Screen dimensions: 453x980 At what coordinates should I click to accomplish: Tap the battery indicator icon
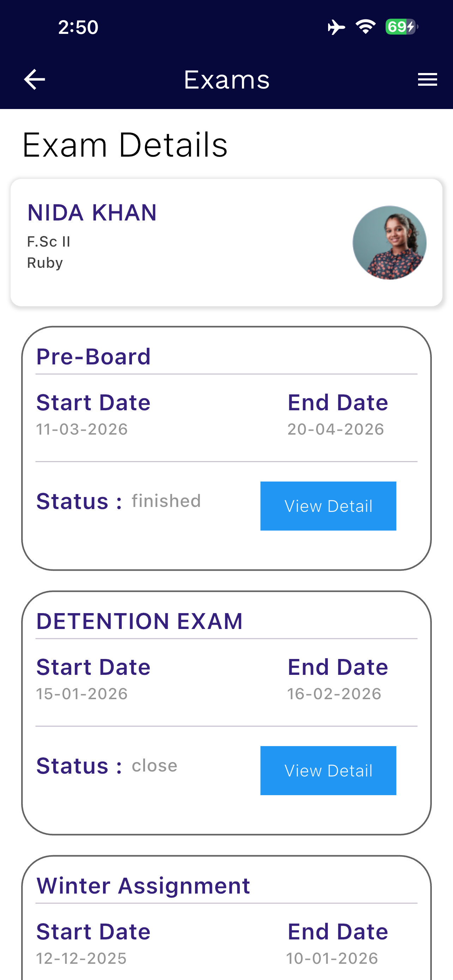(x=401, y=27)
